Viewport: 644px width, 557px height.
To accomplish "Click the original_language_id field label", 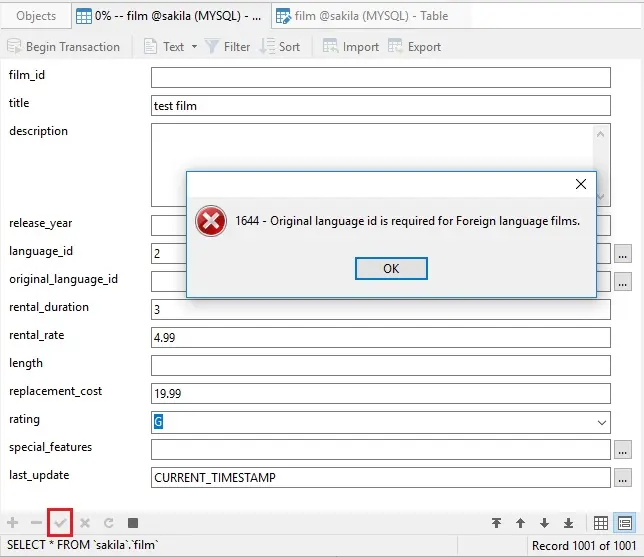I will tap(63, 279).
